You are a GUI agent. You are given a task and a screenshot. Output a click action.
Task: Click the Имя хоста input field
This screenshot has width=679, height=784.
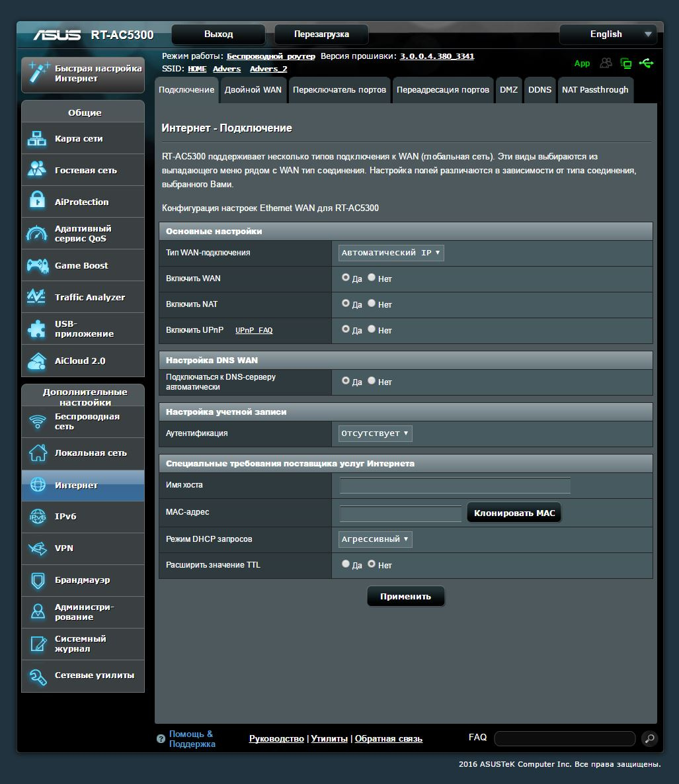pos(455,485)
